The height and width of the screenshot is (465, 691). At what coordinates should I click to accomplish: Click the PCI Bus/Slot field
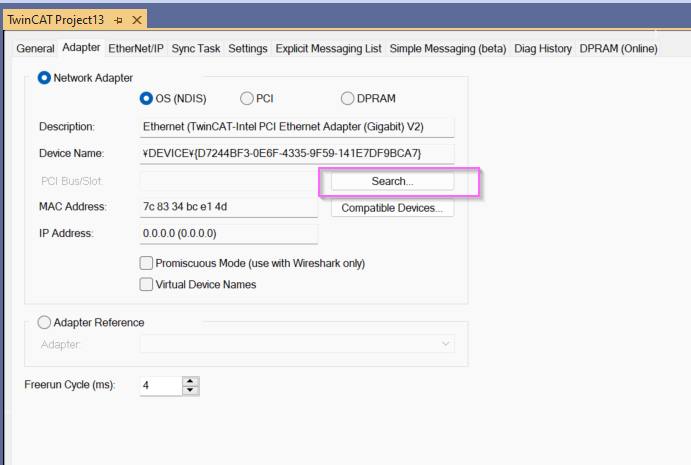(x=229, y=181)
